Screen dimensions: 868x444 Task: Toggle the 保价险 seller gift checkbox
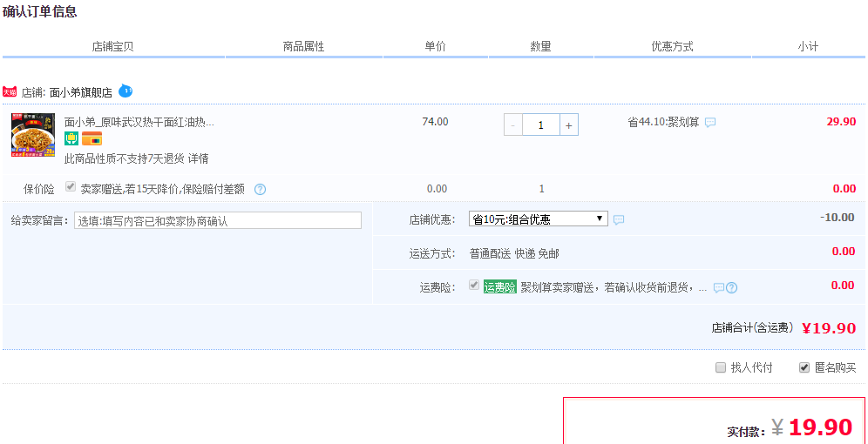click(71, 187)
